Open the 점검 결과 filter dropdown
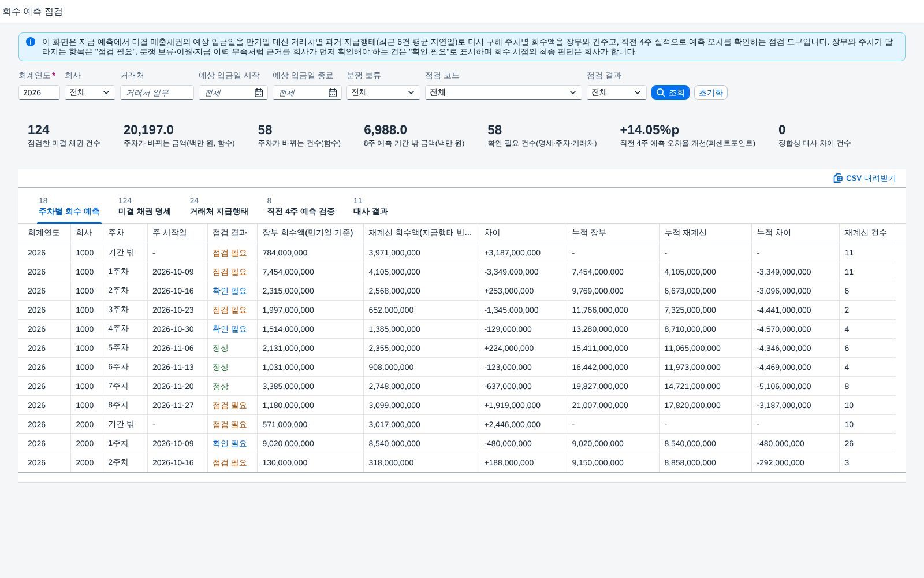The width and height of the screenshot is (924, 578). 617,92
